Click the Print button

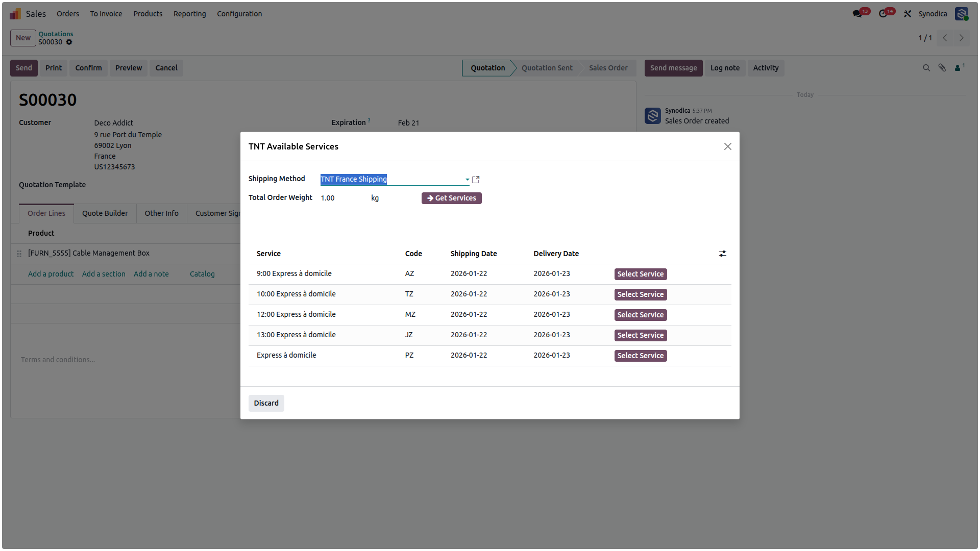click(54, 68)
